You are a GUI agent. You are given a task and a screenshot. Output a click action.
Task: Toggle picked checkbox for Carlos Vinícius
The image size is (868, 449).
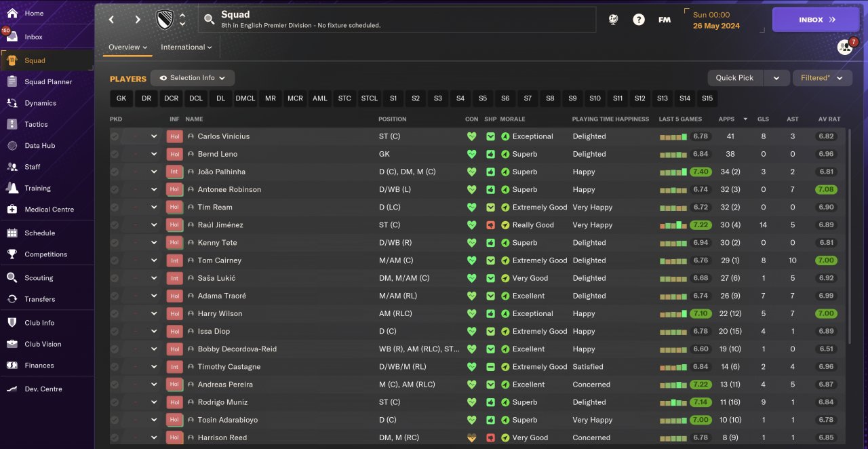(x=115, y=136)
